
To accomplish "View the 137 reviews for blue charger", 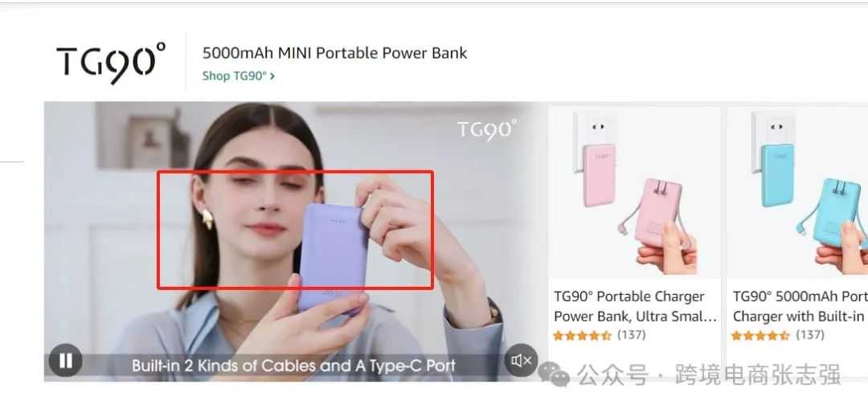I will (810, 335).
